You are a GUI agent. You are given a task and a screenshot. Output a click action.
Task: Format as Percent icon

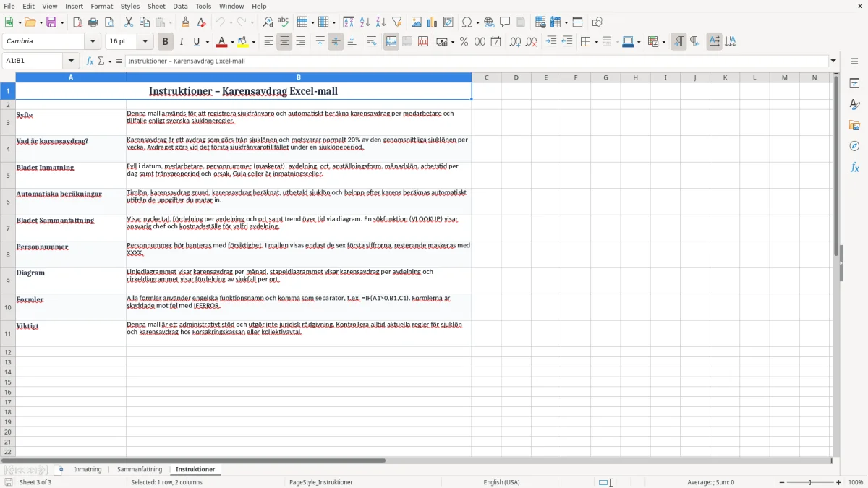coord(464,42)
